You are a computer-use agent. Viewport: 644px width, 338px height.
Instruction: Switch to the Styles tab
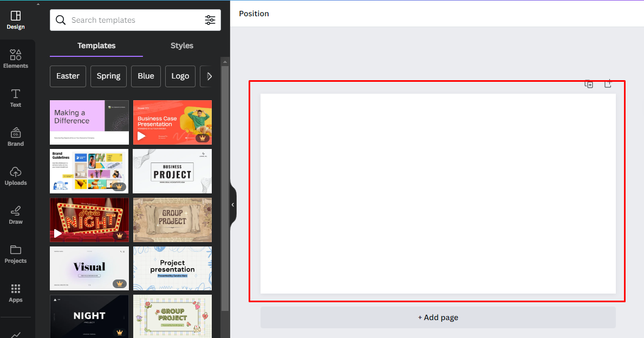(182, 45)
